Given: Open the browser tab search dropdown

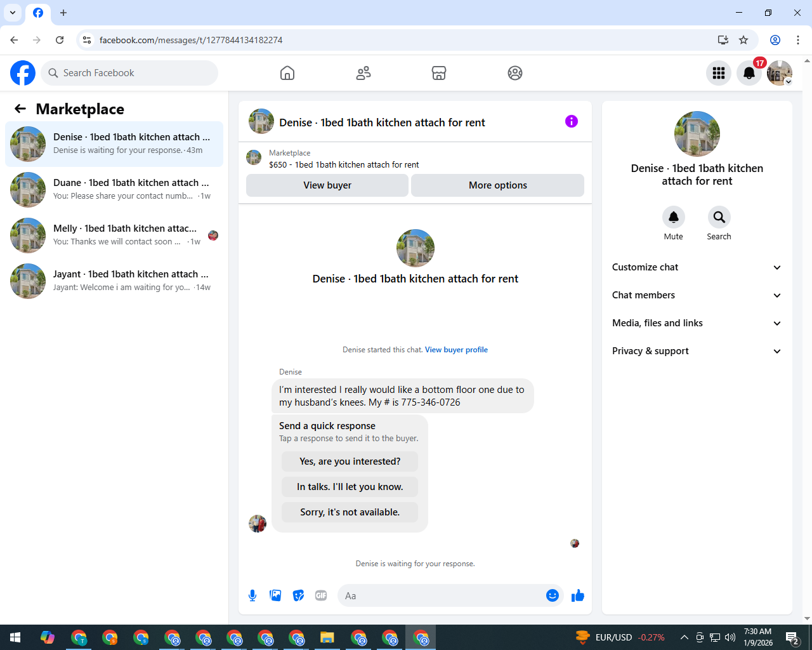Looking at the screenshot, I should click(13, 13).
